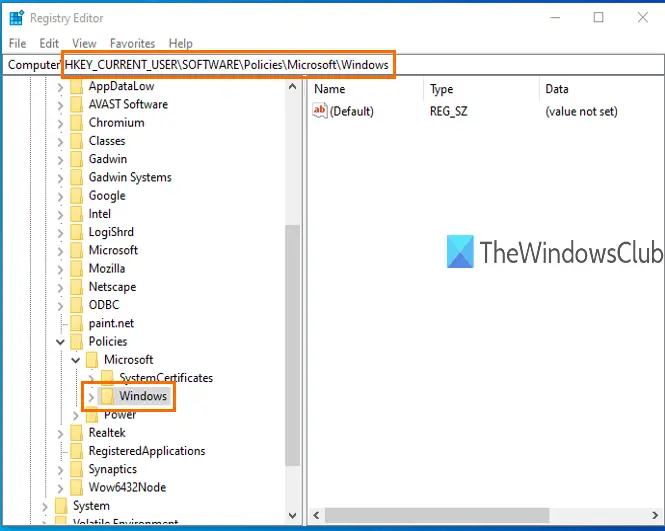Collapse the Microsoft key under Policies

pos(75,360)
